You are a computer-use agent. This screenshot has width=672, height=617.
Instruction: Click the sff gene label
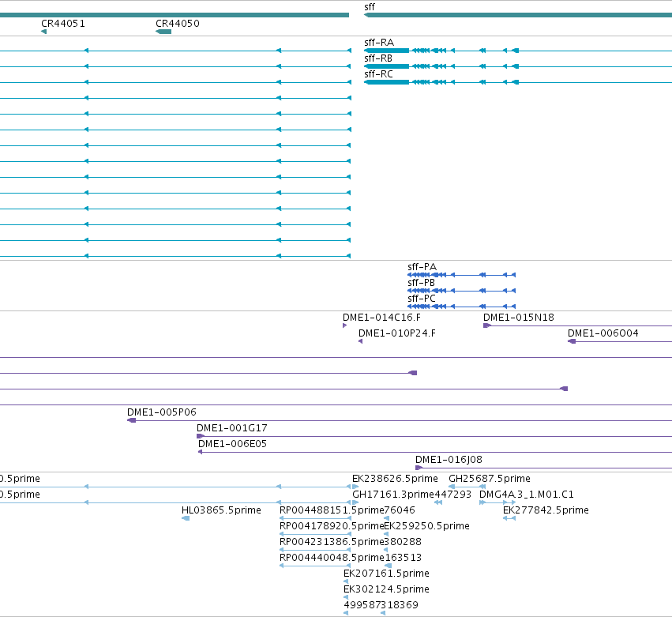pos(369,7)
